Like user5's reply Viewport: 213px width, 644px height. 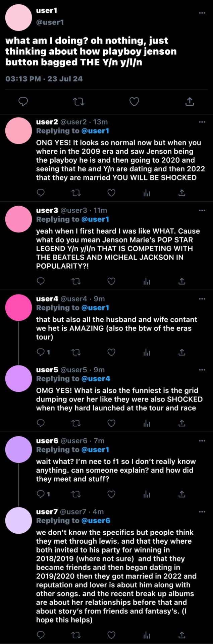[x=111, y=423]
